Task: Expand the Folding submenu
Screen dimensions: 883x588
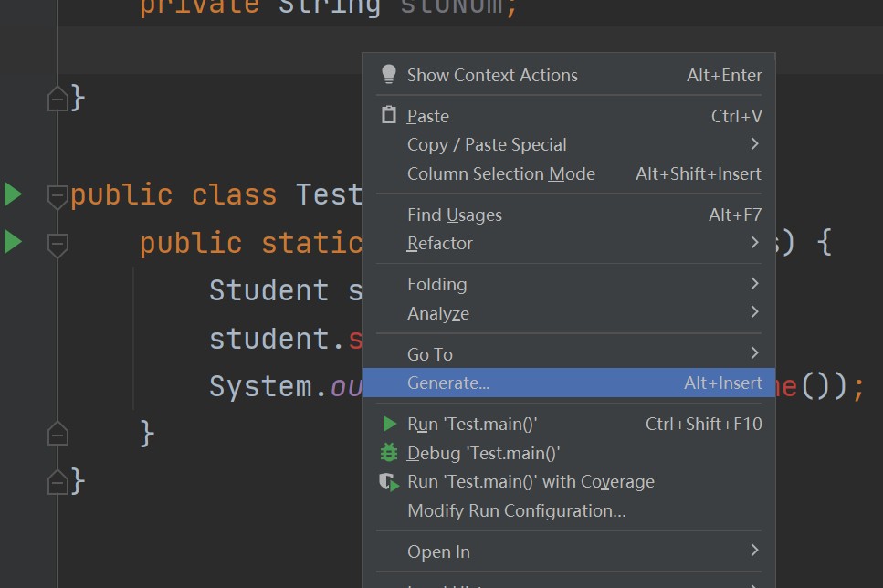Action: tap(754, 284)
